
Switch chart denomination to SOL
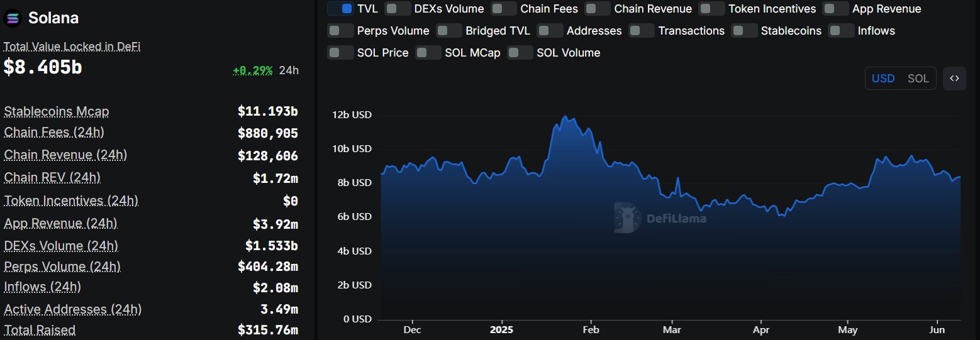coord(918,79)
